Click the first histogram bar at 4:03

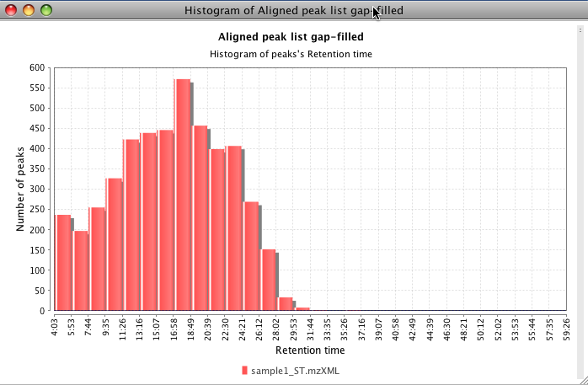(x=63, y=262)
